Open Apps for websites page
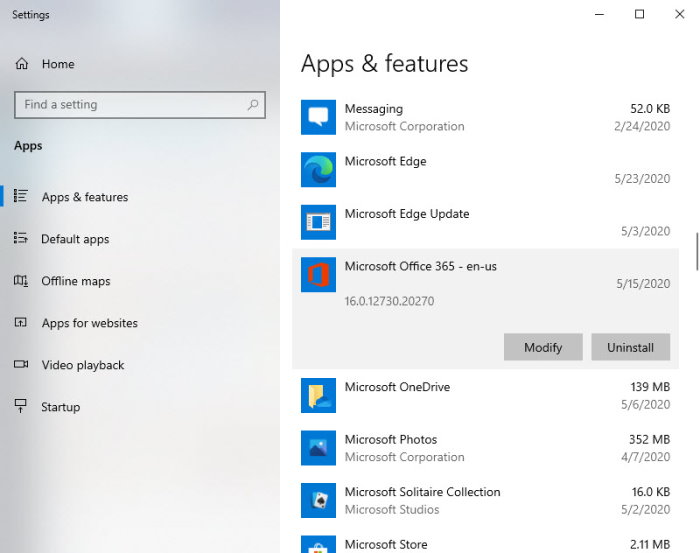The height and width of the screenshot is (553, 700). tap(90, 323)
